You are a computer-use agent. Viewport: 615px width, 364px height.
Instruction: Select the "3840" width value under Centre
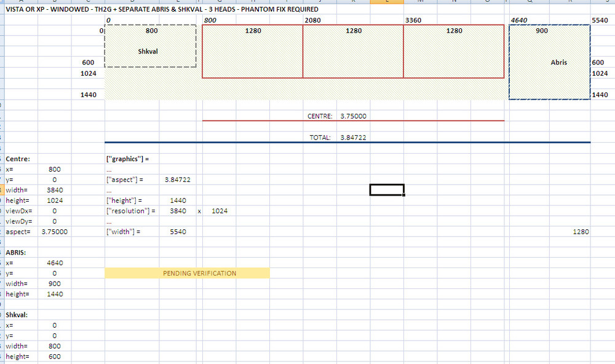(x=55, y=190)
